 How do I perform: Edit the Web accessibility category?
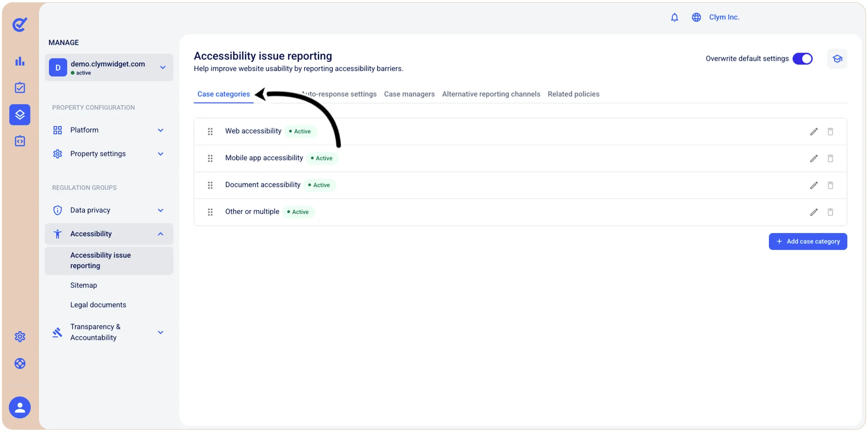coord(814,132)
